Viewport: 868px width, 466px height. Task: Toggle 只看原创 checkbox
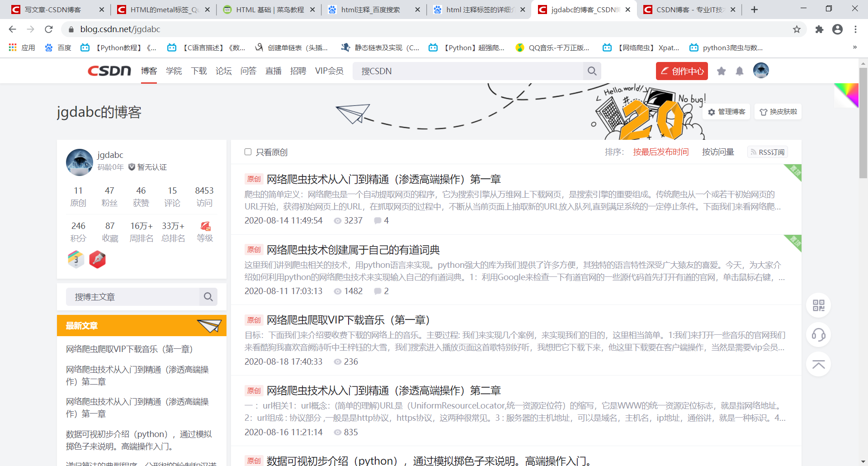point(248,152)
